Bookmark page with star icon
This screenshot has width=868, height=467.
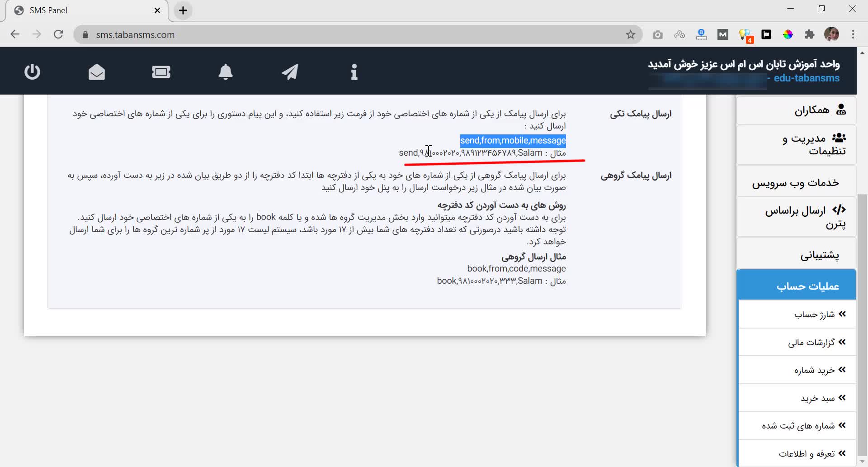(630, 35)
